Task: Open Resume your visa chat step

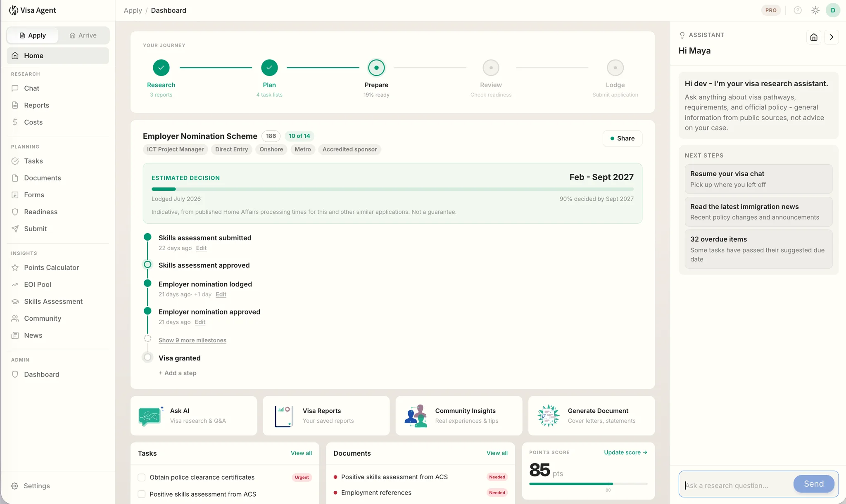Action: tap(758, 179)
